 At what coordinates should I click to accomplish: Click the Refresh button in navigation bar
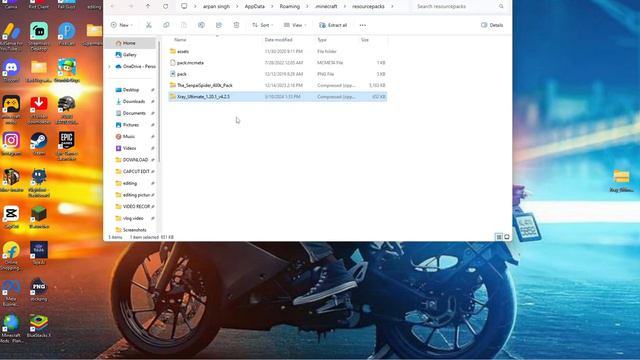165,7
